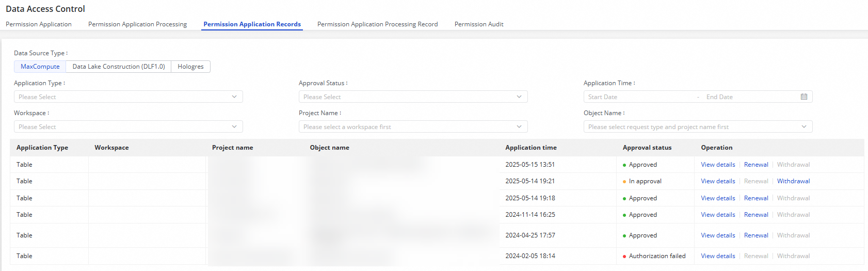Screen dimensions: 868x271
Task: Click the Start Date input field
Action: coord(640,97)
